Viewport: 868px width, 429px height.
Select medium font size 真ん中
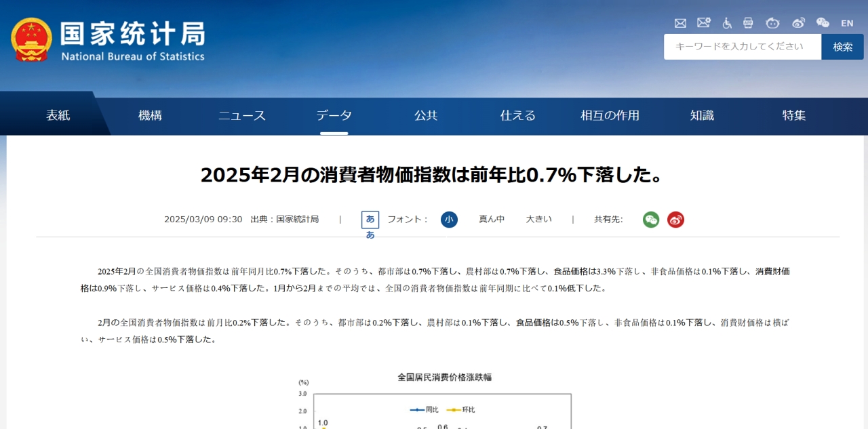(x=492, y=220)
